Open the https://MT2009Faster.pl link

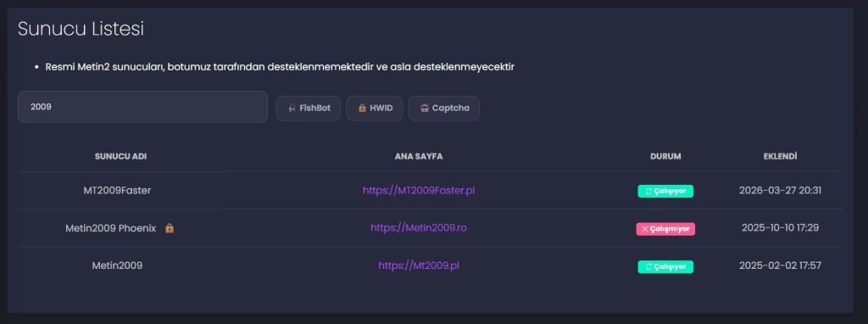point(419,191)
